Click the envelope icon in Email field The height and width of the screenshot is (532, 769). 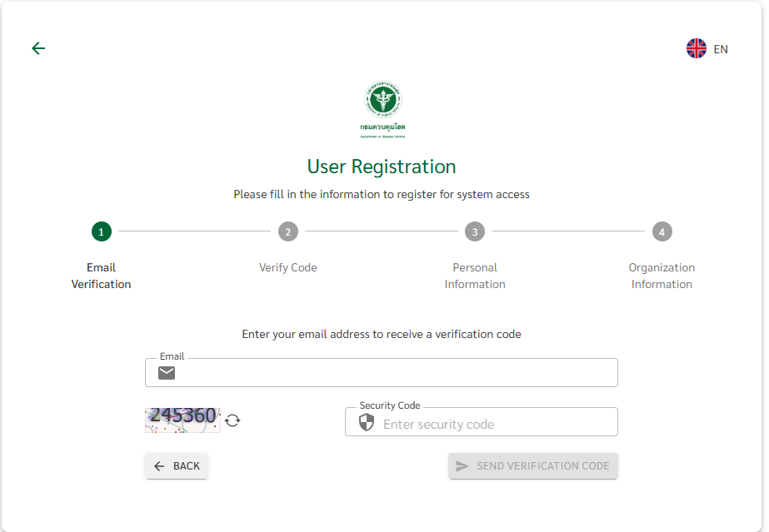[x=167, y=373]
